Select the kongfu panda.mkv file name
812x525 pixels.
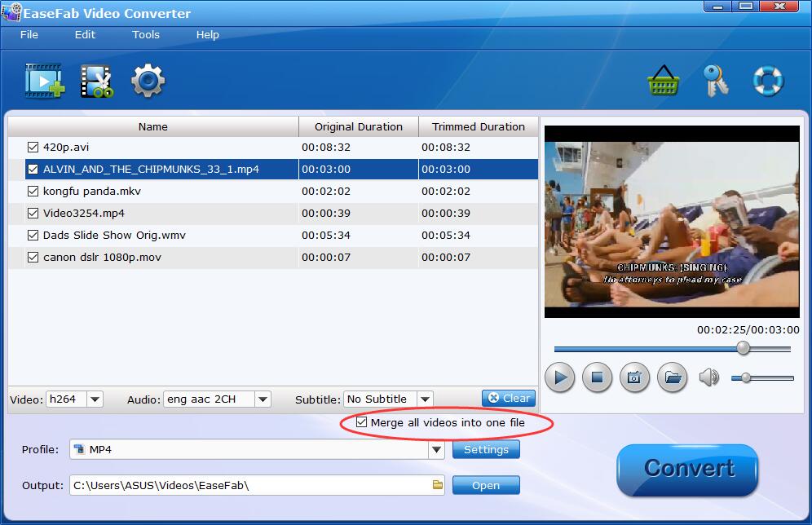tap(91, 191)
